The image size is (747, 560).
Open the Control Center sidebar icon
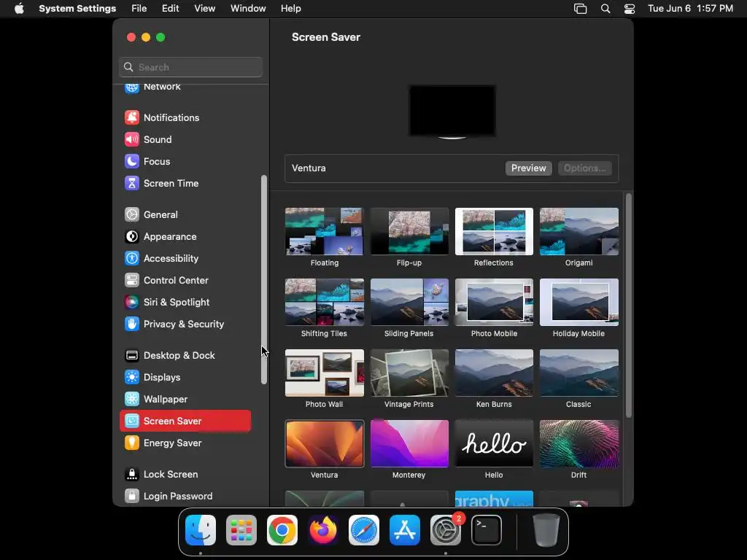click(x=132, y=281)
